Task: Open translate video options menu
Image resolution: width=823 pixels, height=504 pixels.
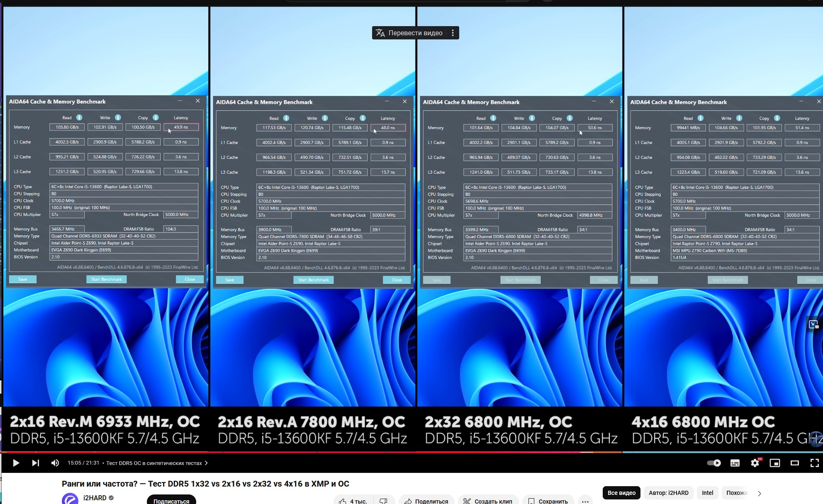Action: (x=453, y=33)
